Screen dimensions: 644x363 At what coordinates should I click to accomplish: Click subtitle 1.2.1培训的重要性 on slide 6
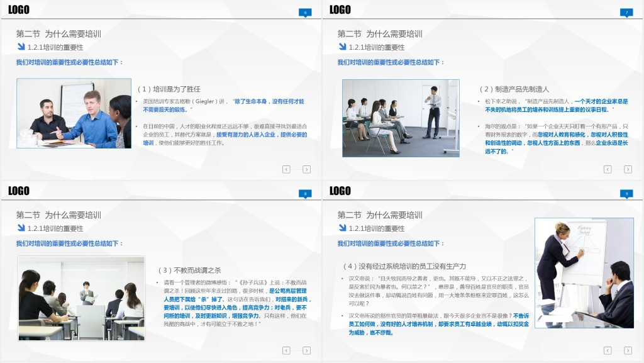(55, 47)
